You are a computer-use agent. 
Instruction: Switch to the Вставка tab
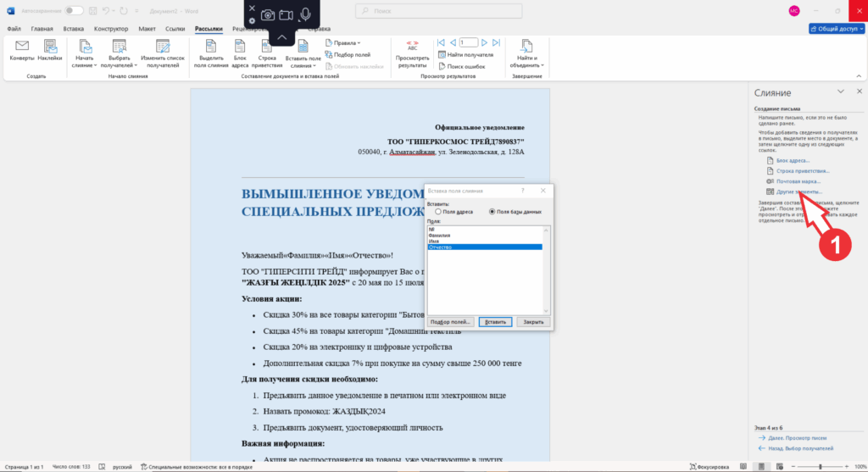pyautogui.click(x=73, y=29)
